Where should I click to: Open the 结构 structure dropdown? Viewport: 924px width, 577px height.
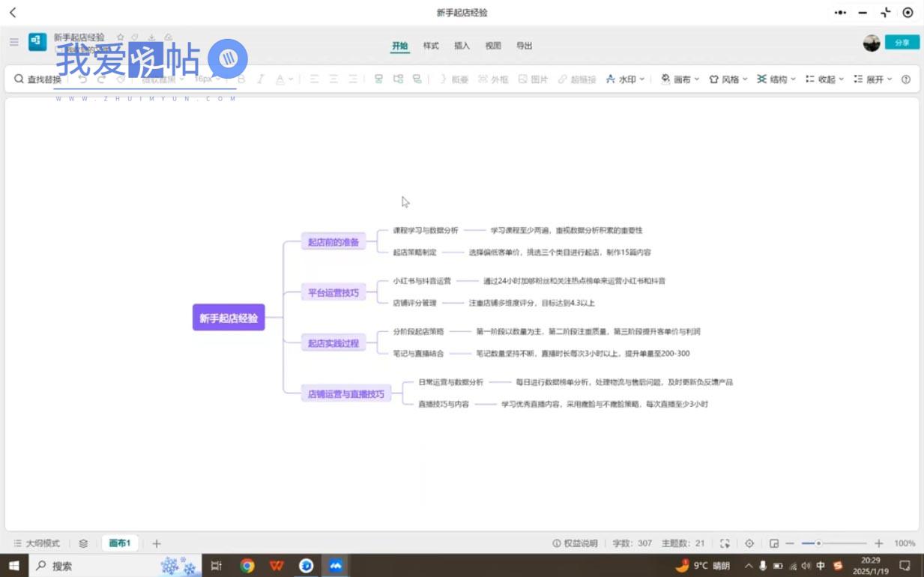point(776,79)
